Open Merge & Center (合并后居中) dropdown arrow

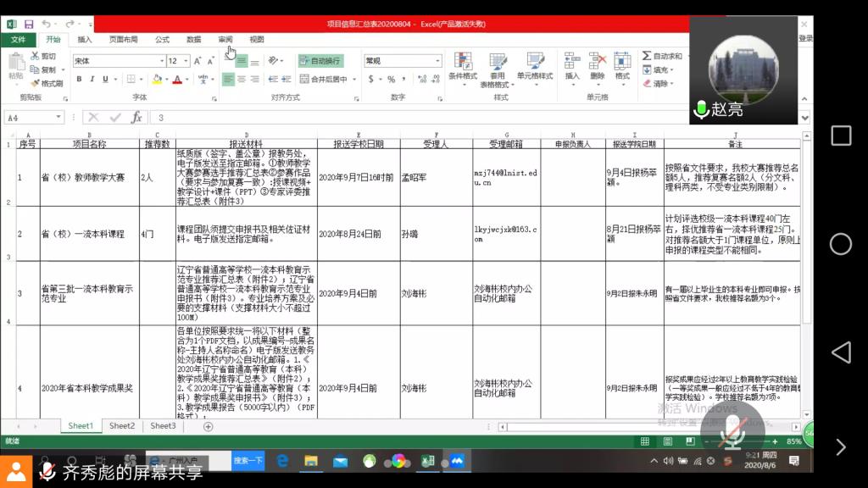pyautogui.click(x=354, y=79)
